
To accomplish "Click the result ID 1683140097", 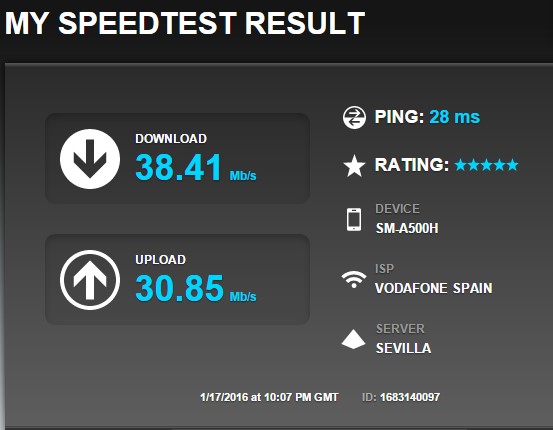I will coord(410,397).
